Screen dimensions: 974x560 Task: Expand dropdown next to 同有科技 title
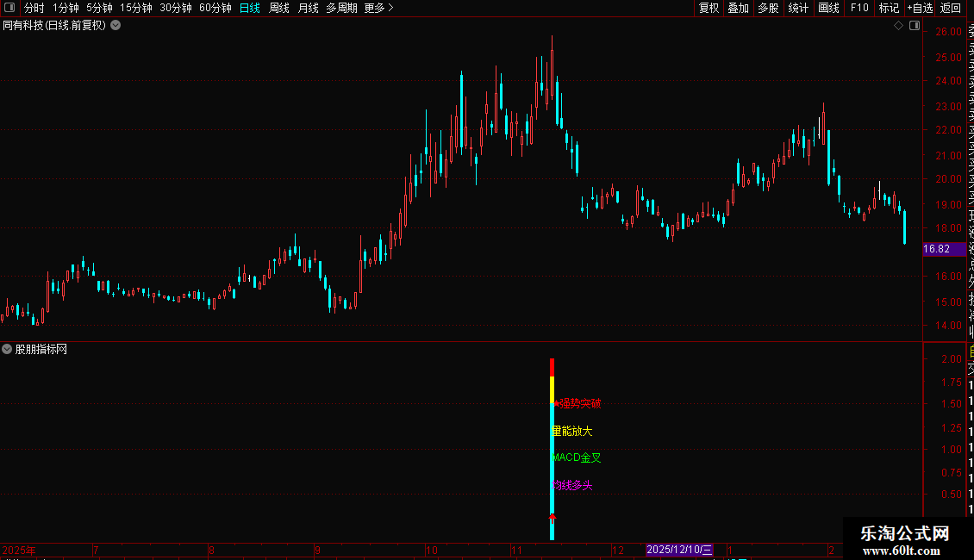(116, 25)
